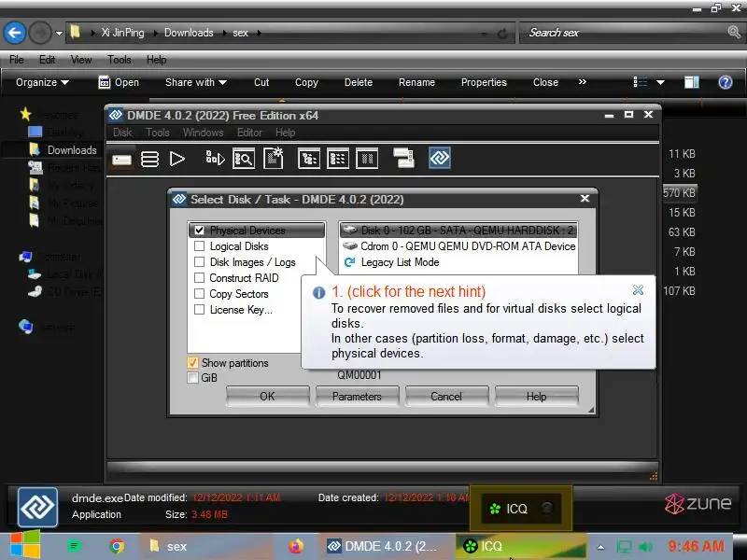Click the blue info icon in hint
Screen dimensions: 747x560
click(x=318, y=292)
